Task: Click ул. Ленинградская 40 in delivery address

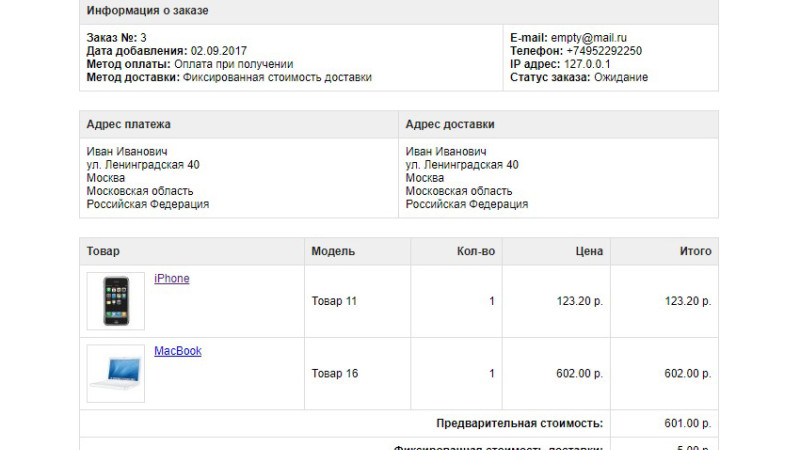Action: click(x=462, y=165)
